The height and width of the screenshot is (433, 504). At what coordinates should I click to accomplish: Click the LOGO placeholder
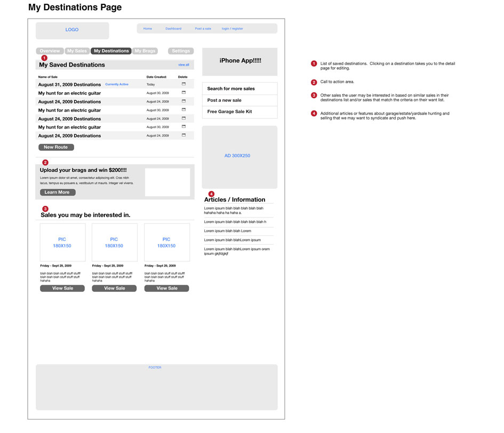click(73, 30)
